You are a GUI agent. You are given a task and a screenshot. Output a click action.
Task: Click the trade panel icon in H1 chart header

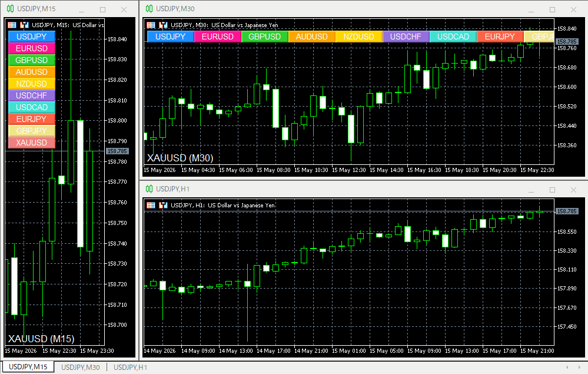pyautogui.click(x=151, y=205)
